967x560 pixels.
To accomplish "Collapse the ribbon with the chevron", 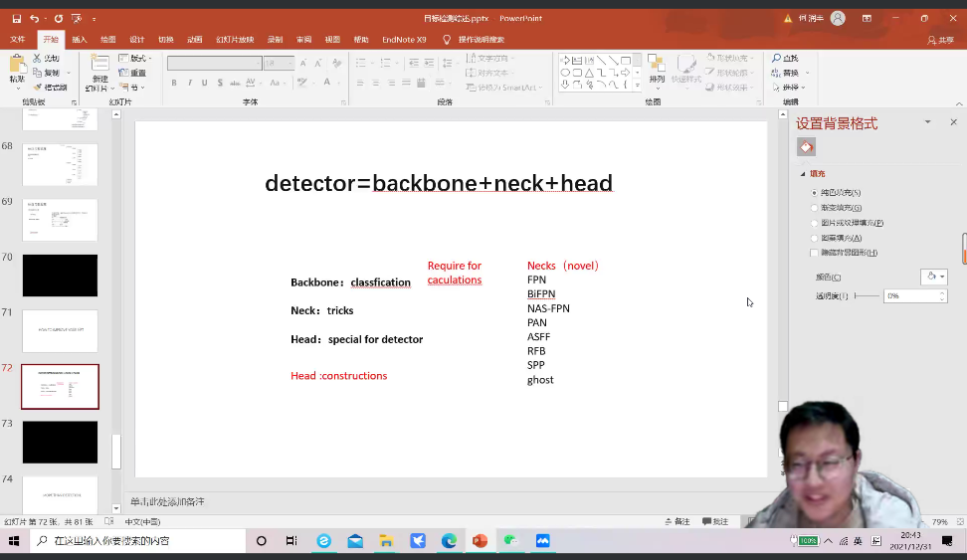I will (959, 103).
